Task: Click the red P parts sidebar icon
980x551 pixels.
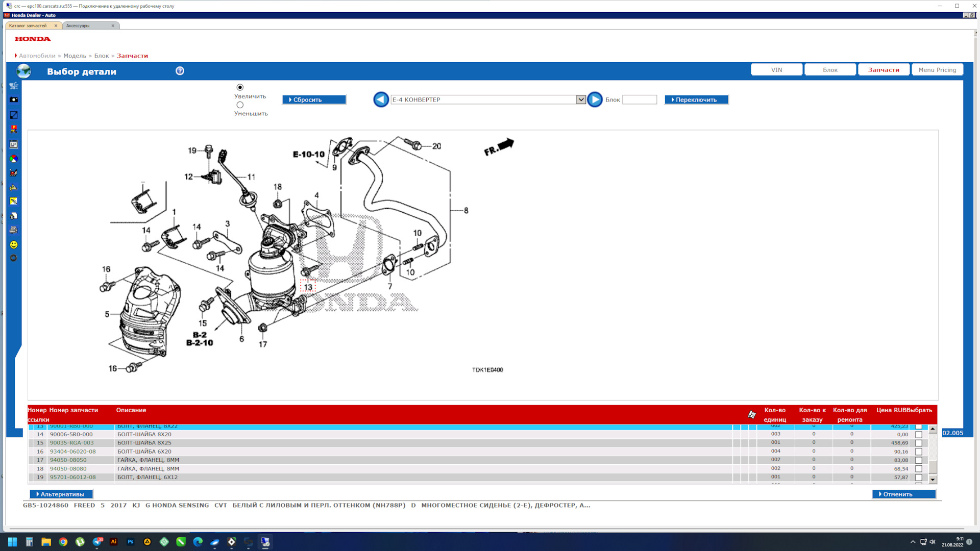Action: (14, 130)
